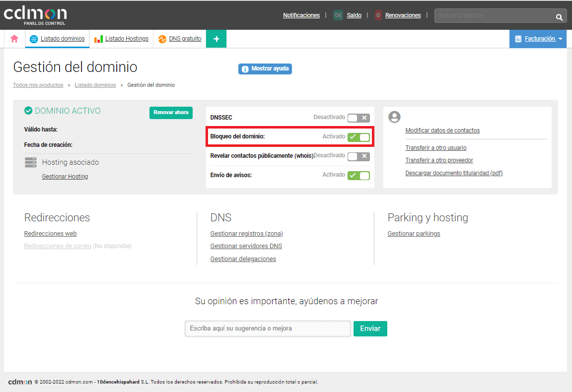Open Descargar documento titularidad (pdf) link

coord(454,173)
